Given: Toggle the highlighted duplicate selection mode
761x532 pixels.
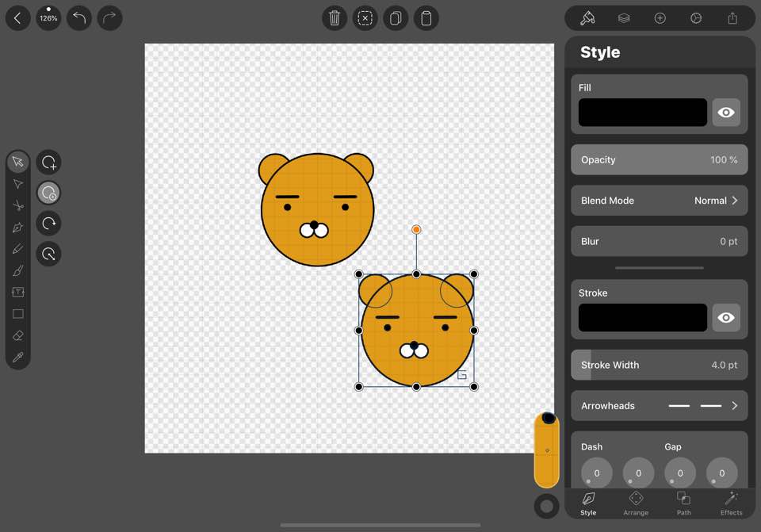Looking at the screenshot, I should pos(48,193).
